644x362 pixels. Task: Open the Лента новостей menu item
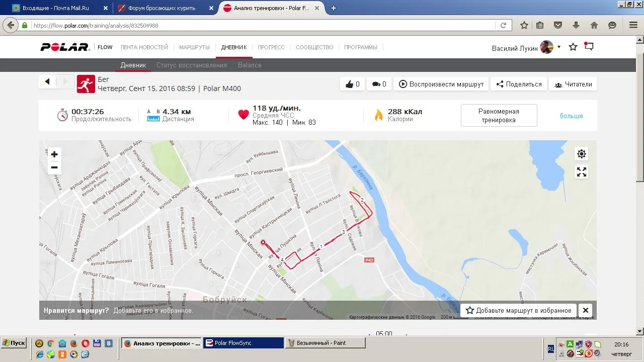click(x=144, y=47)
